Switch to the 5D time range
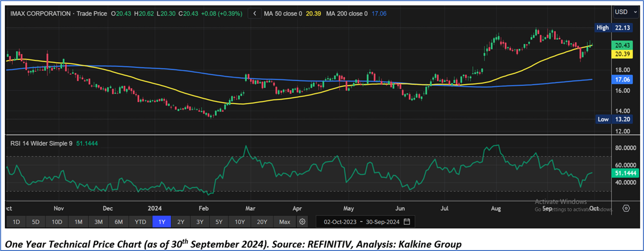644x251 pixels. point(36,222)
